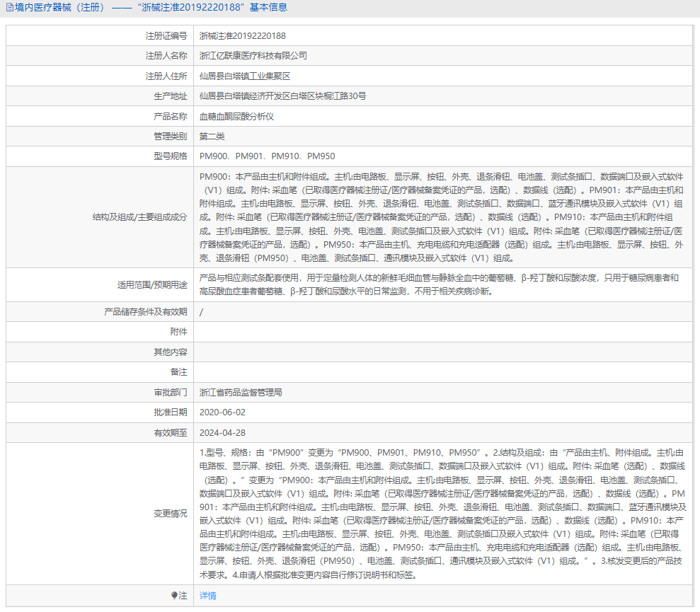Viewport: 700px width, 612px height.
Task: Click the document icon before the page title
Action: click(x=11, y=8)
